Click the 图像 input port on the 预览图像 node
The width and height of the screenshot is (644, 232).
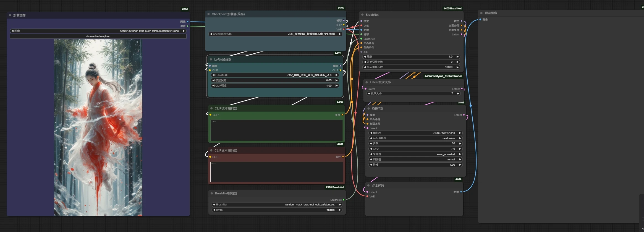480,20
